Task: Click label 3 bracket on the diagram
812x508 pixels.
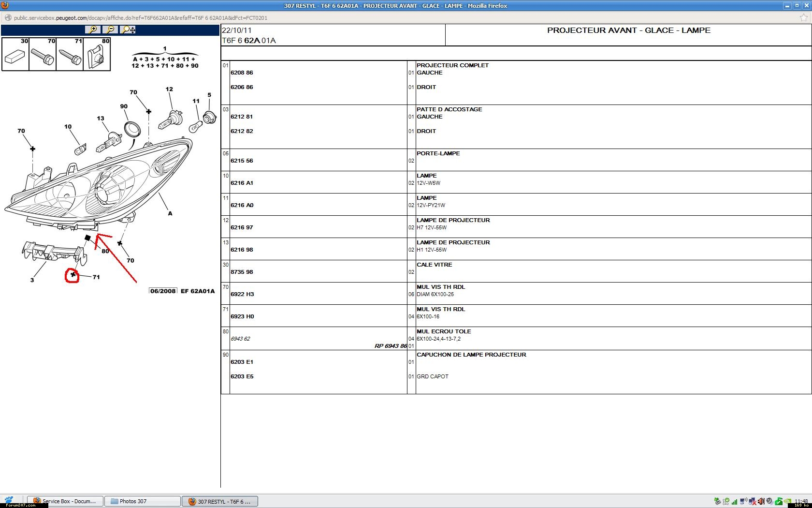Action: [32, 280]
